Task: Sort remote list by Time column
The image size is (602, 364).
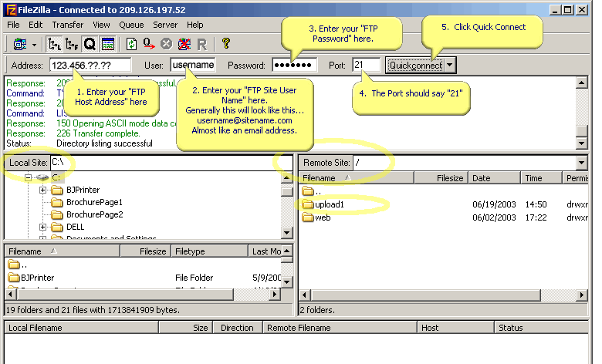Action: point(541,178)
